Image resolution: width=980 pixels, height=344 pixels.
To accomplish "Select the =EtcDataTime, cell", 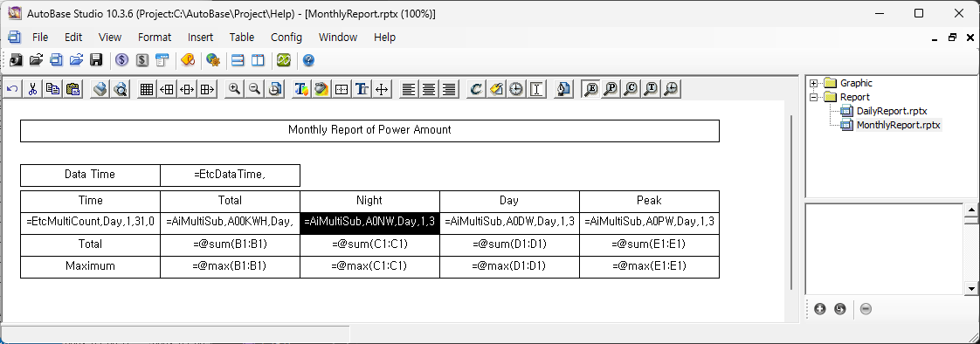I will point(230,175).
